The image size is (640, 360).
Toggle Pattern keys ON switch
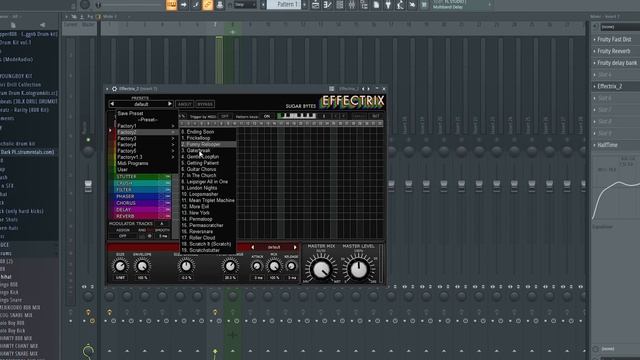tap(267, 116)
